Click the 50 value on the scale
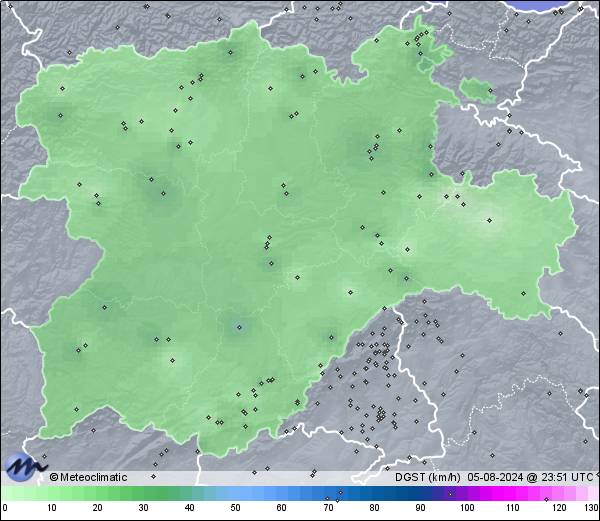 (x=235, y=508)
